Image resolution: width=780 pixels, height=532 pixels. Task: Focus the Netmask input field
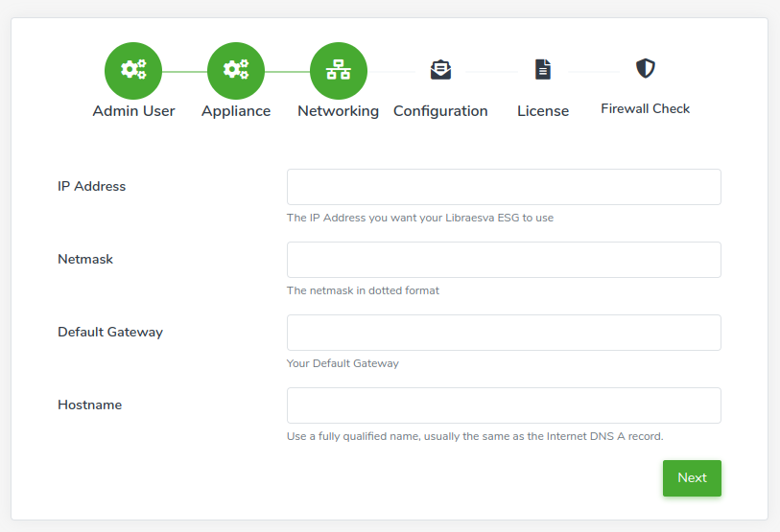pos(504,260)
